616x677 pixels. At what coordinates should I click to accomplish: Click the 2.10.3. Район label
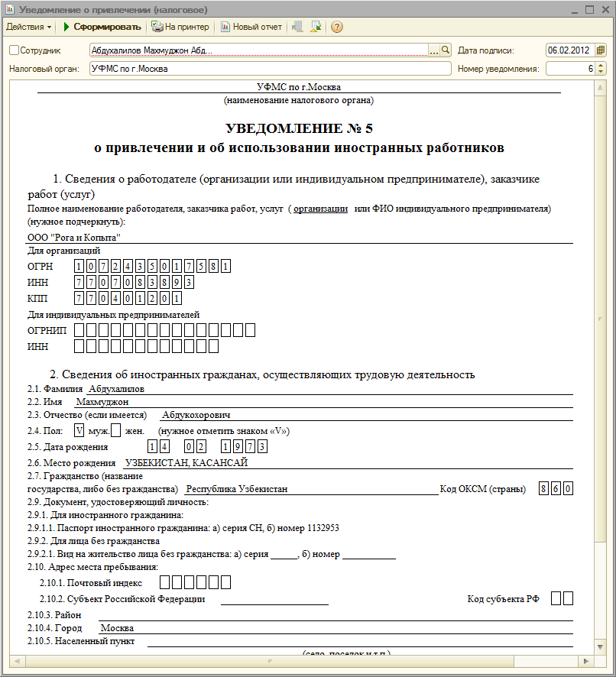[54, 615]
